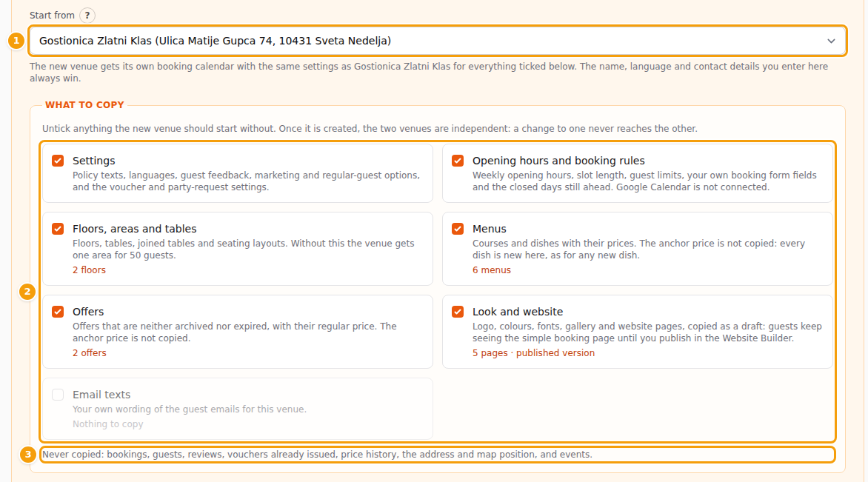Click the 'Nothing to copy' text
This screenshot has width=868, height=482.
point(108,424)
